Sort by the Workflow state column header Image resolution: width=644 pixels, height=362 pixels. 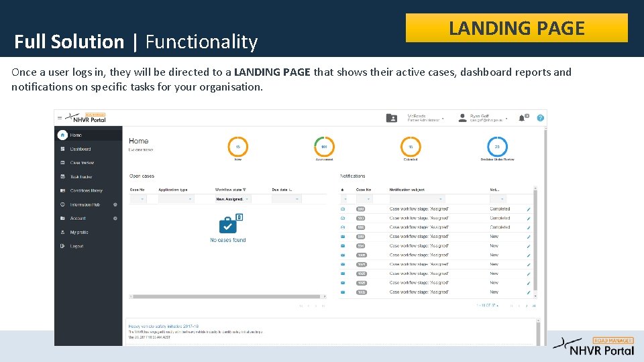228,190
